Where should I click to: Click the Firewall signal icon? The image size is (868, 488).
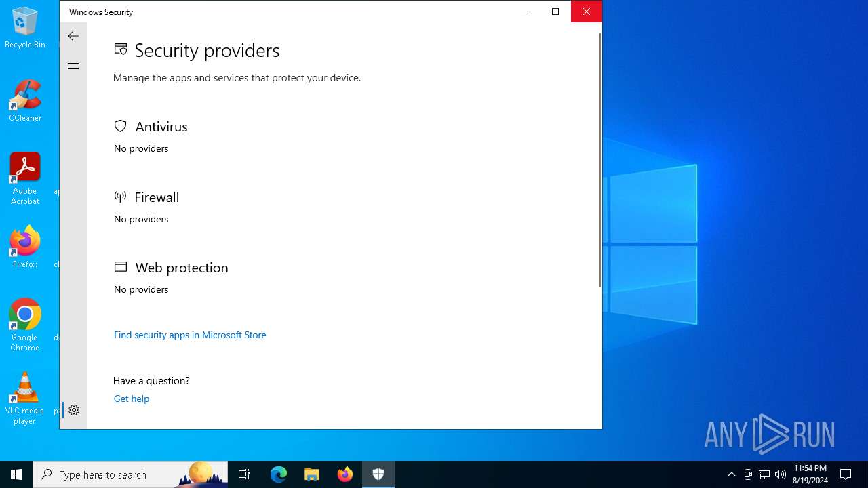coord(121,197)
